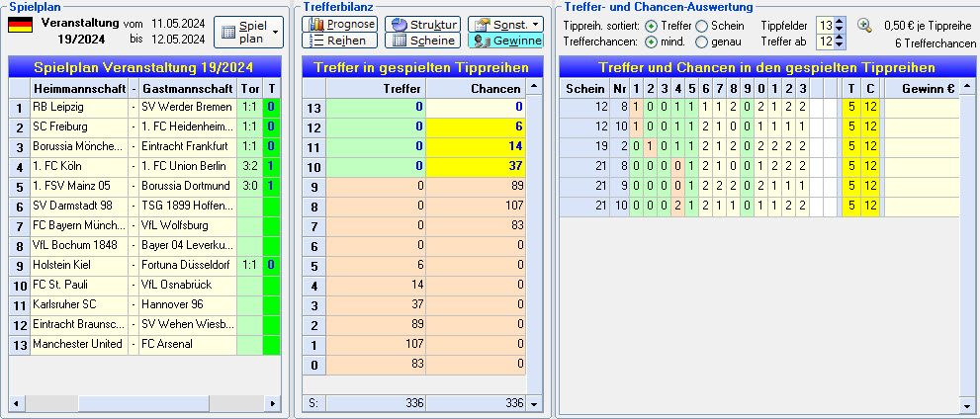Click the Schein column header
Viewport: 980px width, 419px height.
click(x=584, y=89)
